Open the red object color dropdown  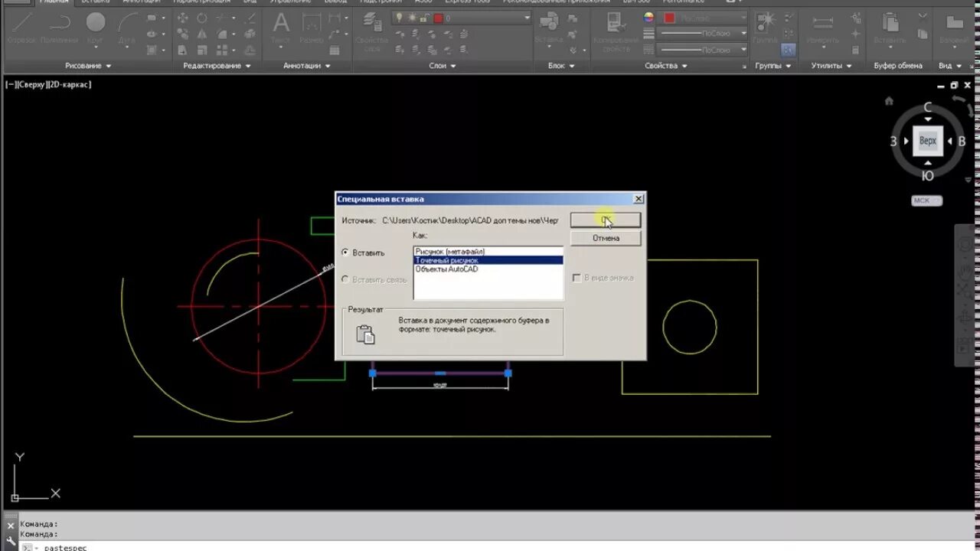[x=704, y=17]
